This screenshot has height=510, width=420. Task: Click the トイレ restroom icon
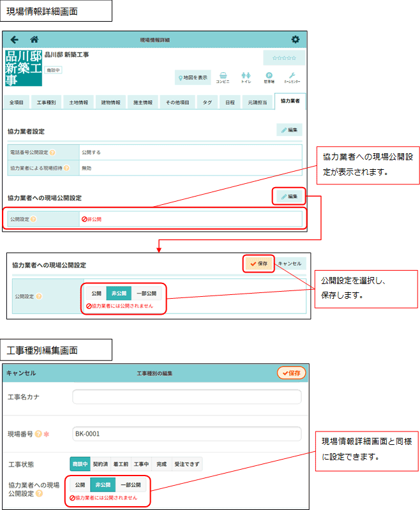click(246, 77)
